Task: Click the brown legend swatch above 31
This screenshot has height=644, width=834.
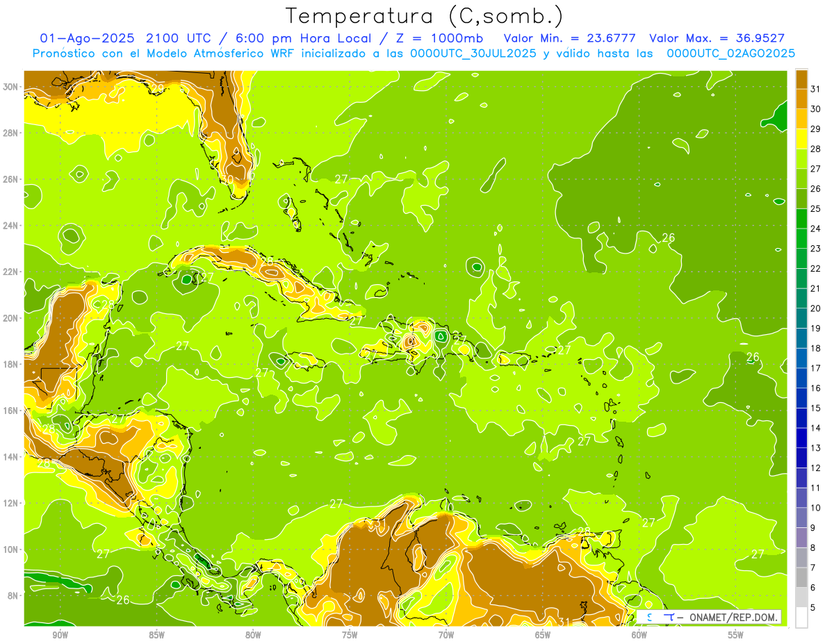Action: point(801,79)
